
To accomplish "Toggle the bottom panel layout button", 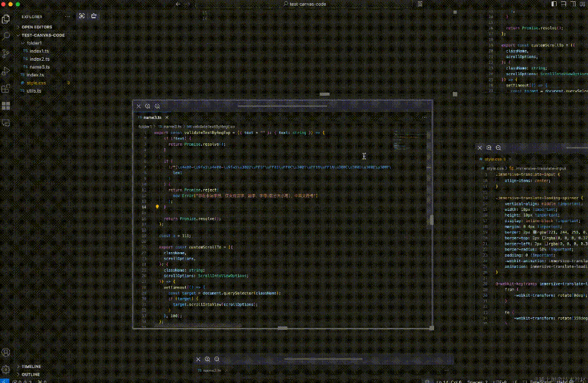I will point(564,4).
